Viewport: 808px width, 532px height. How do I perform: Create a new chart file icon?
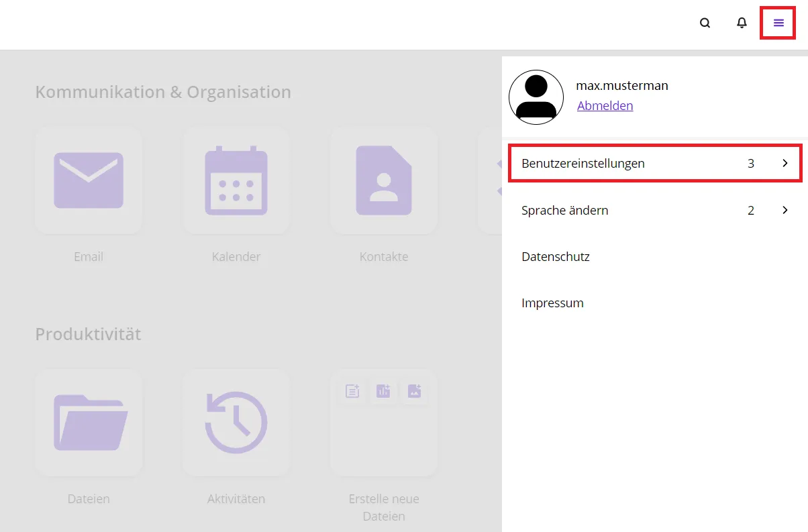pyautogui.click(x=383, y=391)
